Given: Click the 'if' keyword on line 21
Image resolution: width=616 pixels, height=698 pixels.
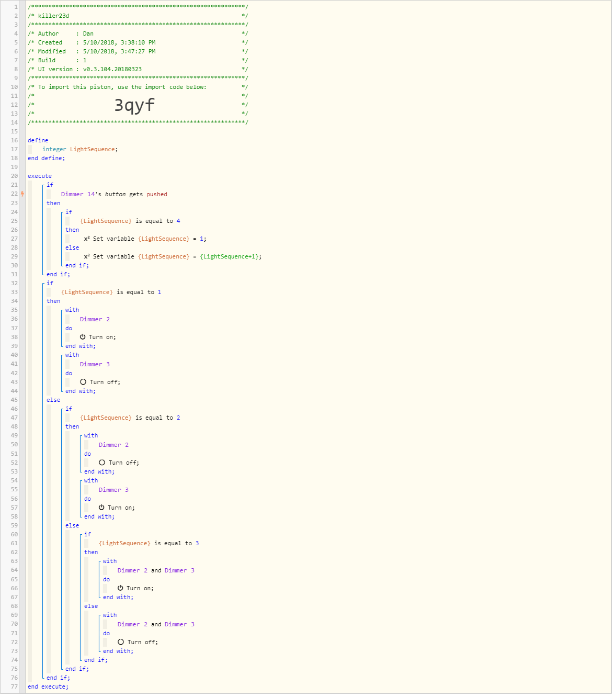Looking at the screenshot, I should coord(50,185).
